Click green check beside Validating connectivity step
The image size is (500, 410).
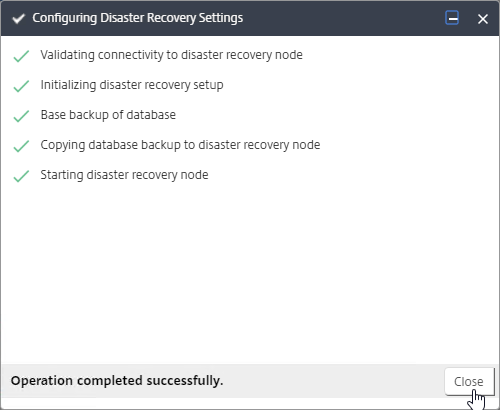(x=21, y=56)
